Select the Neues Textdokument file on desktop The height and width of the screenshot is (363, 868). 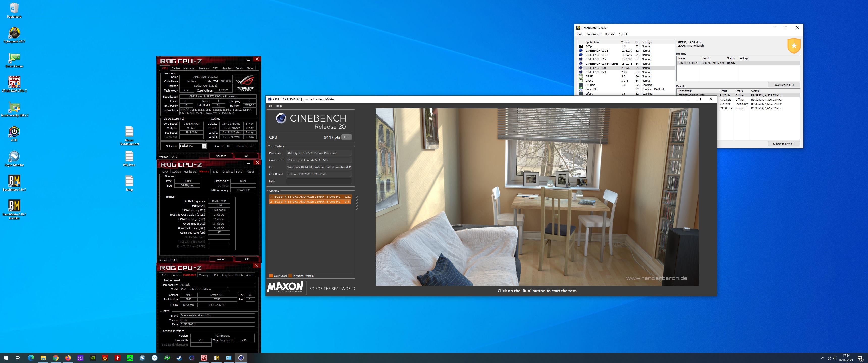pyautogui.click(x=129, y=135)
